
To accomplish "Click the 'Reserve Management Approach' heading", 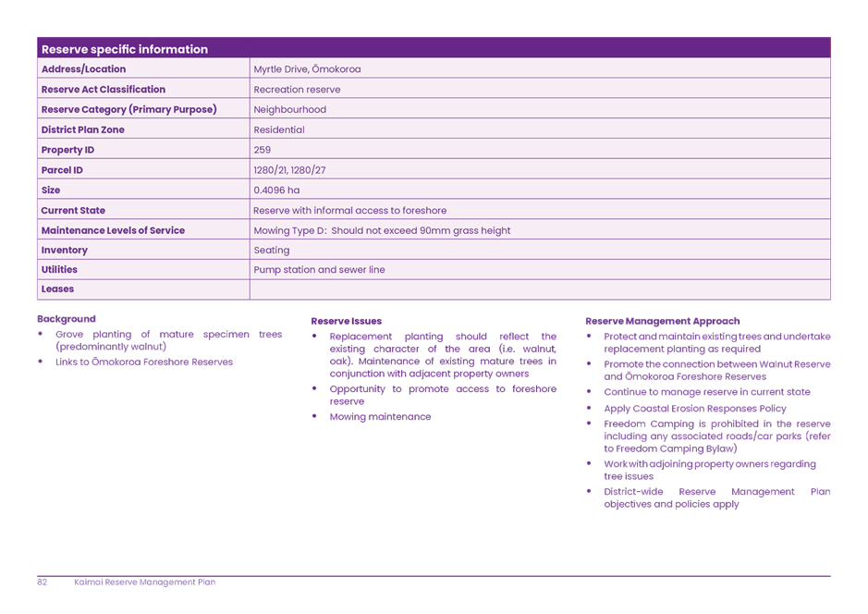I will click(x=662, y=321).
